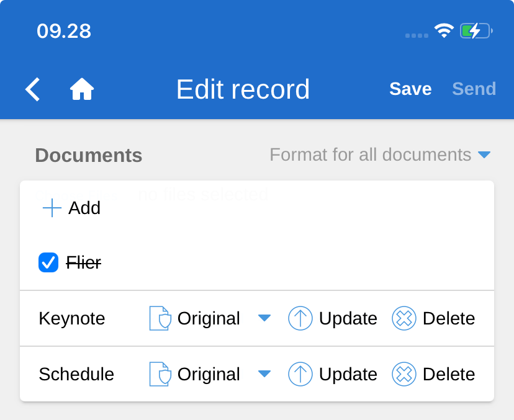Viewport: 514px width, 420px height.
Task: Click the Schedule document shield icon
Action: coord(160,374)
